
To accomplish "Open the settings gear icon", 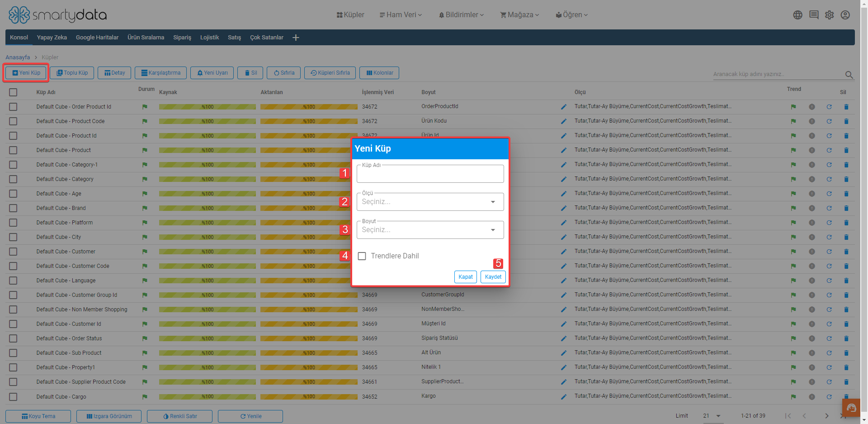I will point(829,15).
